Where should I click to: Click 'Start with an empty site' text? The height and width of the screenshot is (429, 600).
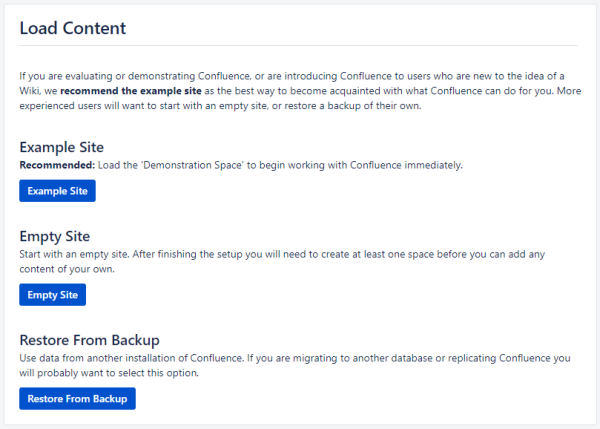(x=80, y=254)
